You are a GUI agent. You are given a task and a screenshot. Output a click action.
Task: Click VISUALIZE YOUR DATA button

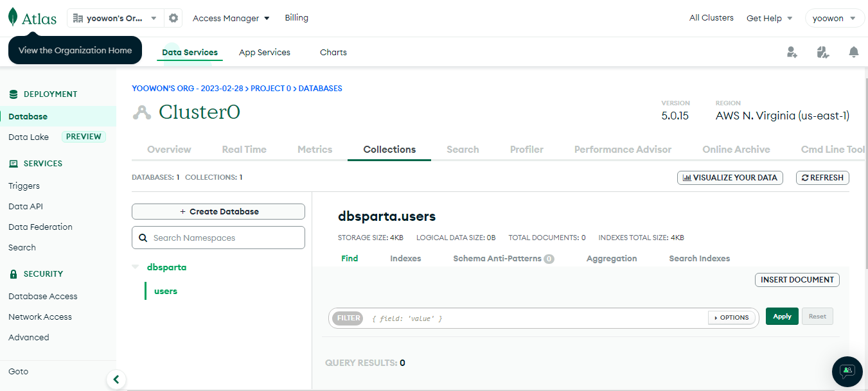730,178
